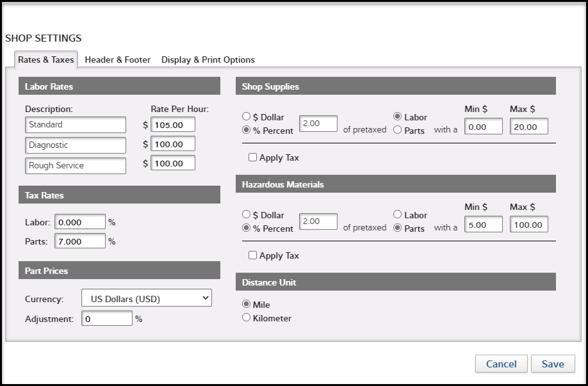Select $ Dollar option for Shop Supplies
This screenshot has width=588, height=386.
[x=246, y=117]
